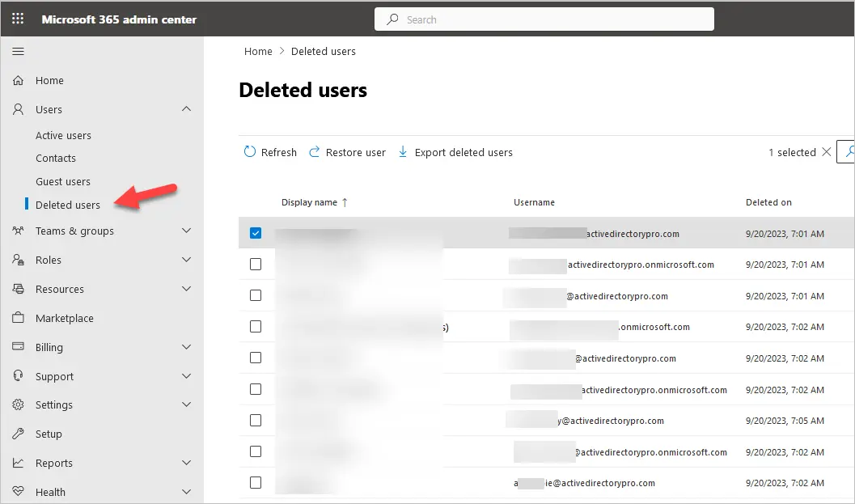855x504 pixels.
Task: Check the last row ie@activedirectorypro.com checkbox
Action: click(255, 482)
